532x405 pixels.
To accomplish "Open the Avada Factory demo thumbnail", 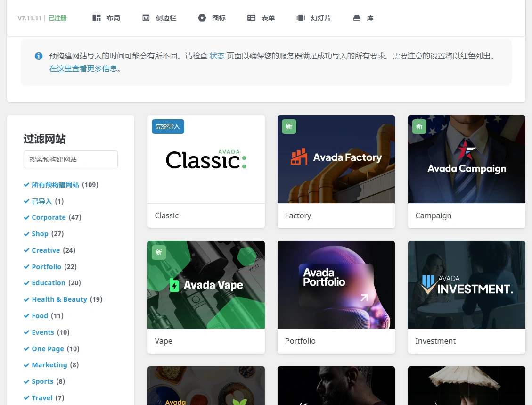I will coord(336,159).
